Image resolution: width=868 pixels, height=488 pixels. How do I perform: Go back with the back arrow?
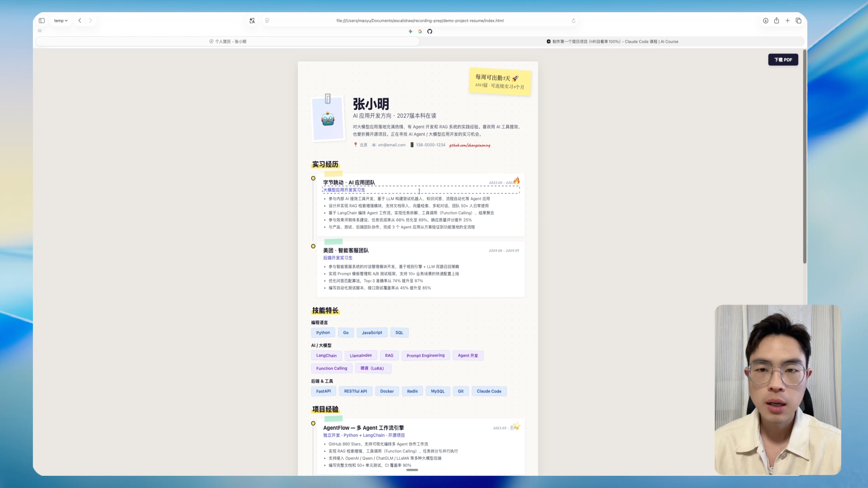(80, 21)
